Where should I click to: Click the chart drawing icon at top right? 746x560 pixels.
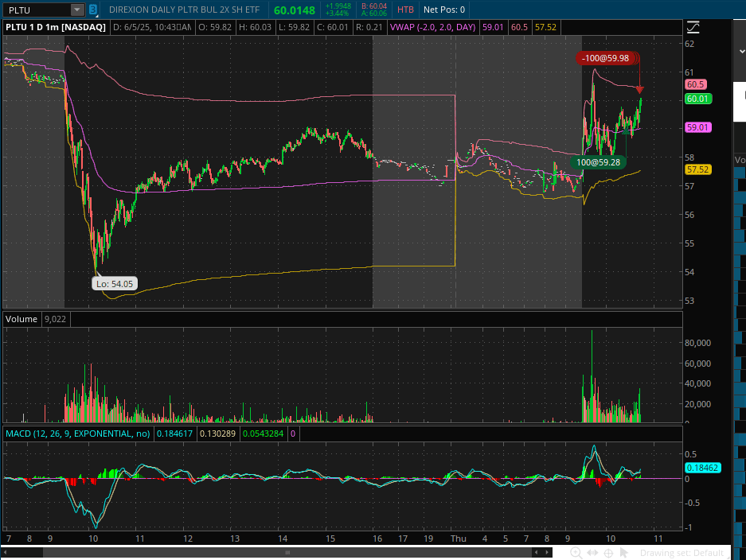[x=693, y=28]
